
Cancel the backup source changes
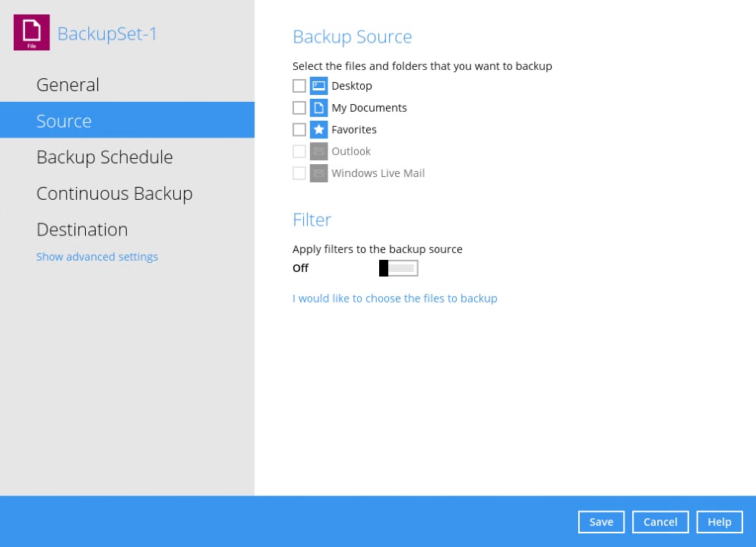tap(660, 522)
